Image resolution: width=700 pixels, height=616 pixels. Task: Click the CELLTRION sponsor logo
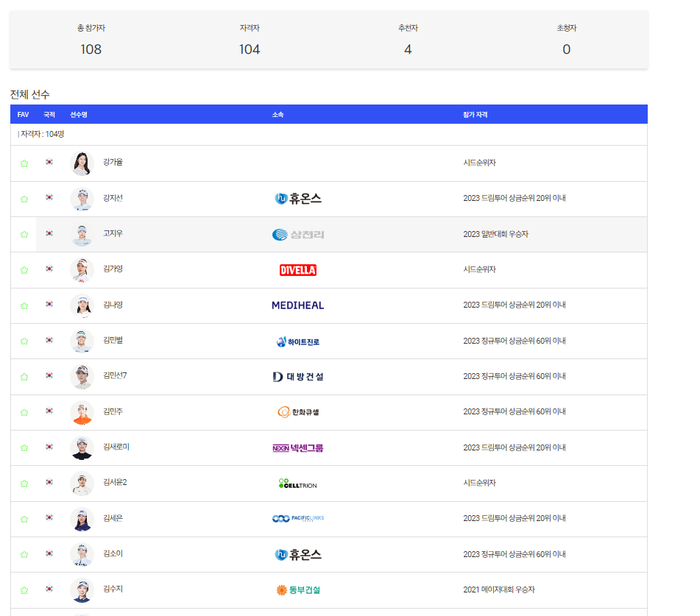(x=298, y=484)
